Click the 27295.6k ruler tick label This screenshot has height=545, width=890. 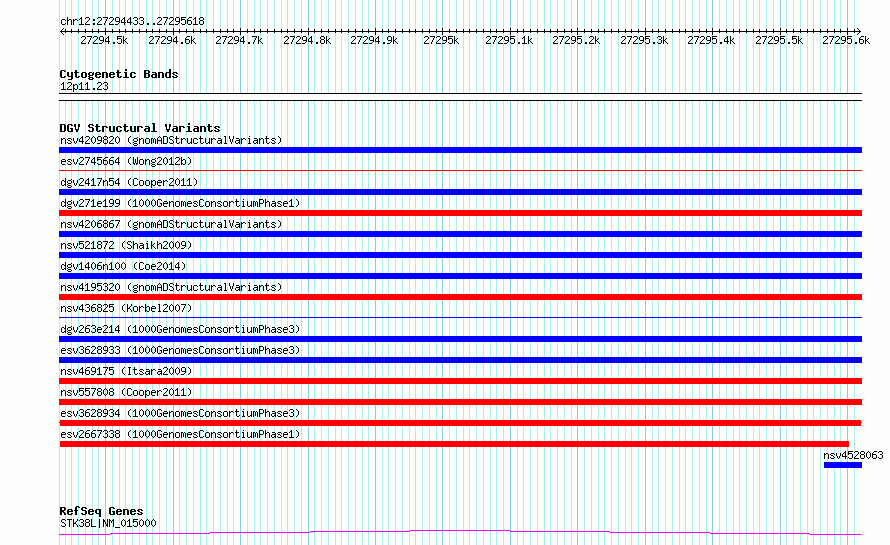point(846,40)
